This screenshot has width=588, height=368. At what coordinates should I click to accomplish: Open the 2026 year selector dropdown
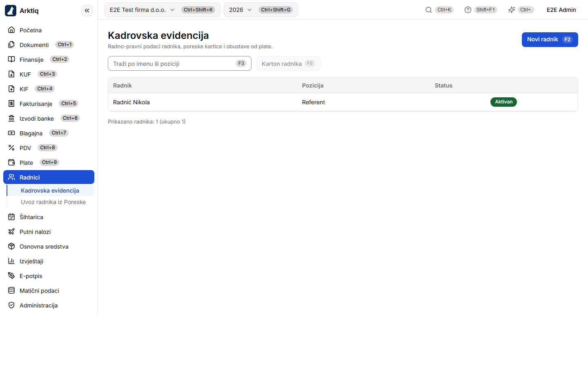(261, 10)
